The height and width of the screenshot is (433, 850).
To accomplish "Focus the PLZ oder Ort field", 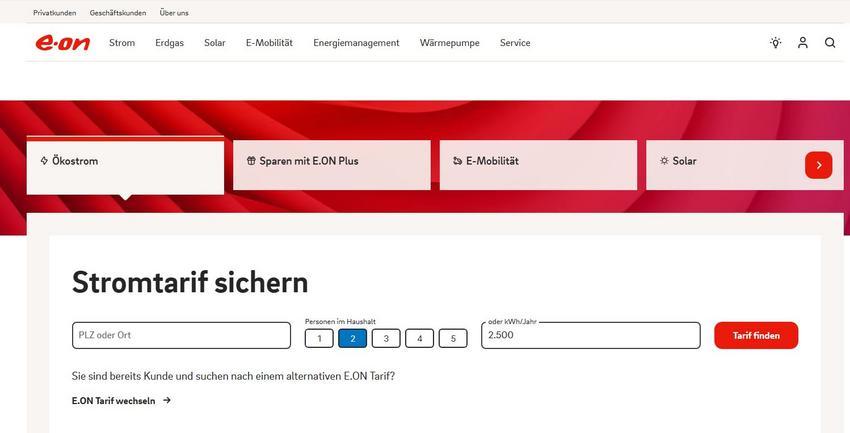I will click(181, 335).
